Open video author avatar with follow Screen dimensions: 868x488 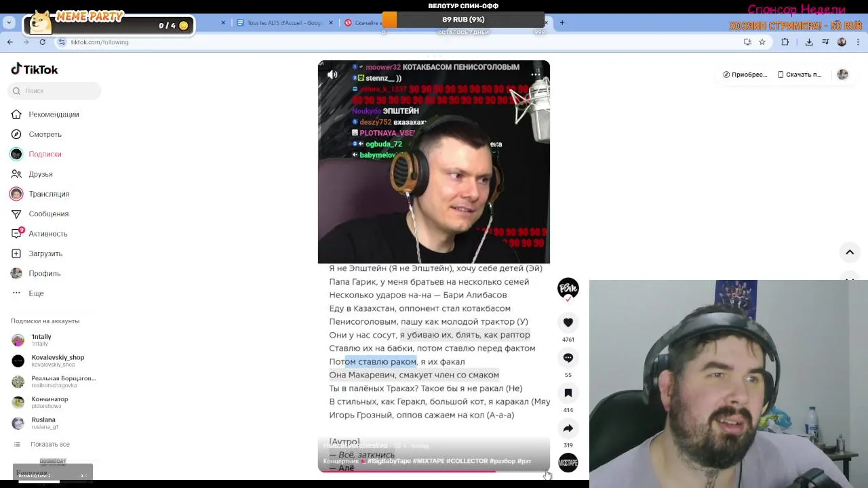click(x=568, y=289)
